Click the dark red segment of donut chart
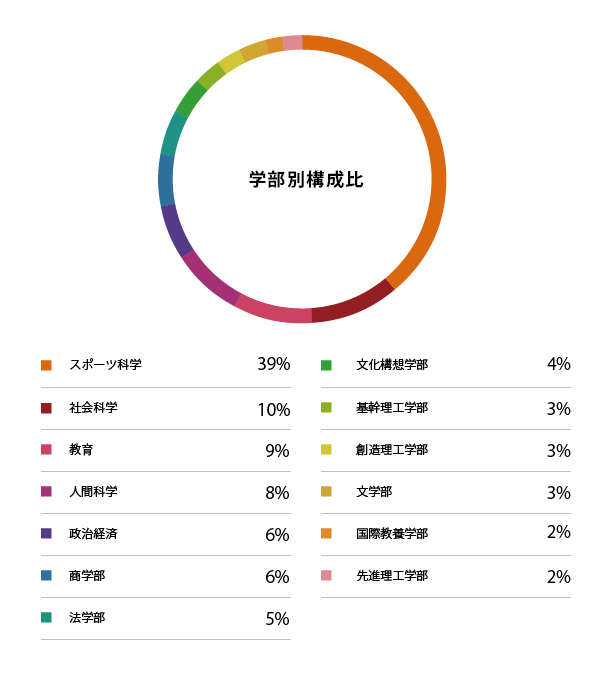 [355, 304]
